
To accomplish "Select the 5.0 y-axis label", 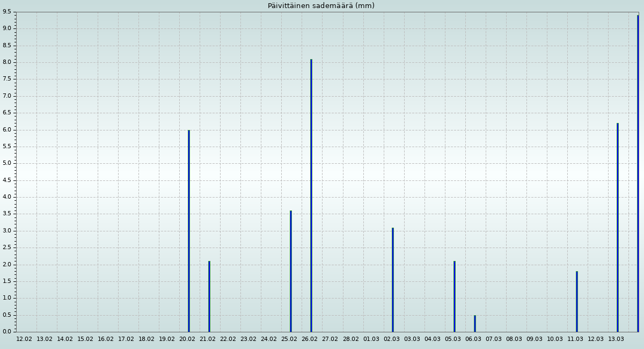I will tap(7, 163).
